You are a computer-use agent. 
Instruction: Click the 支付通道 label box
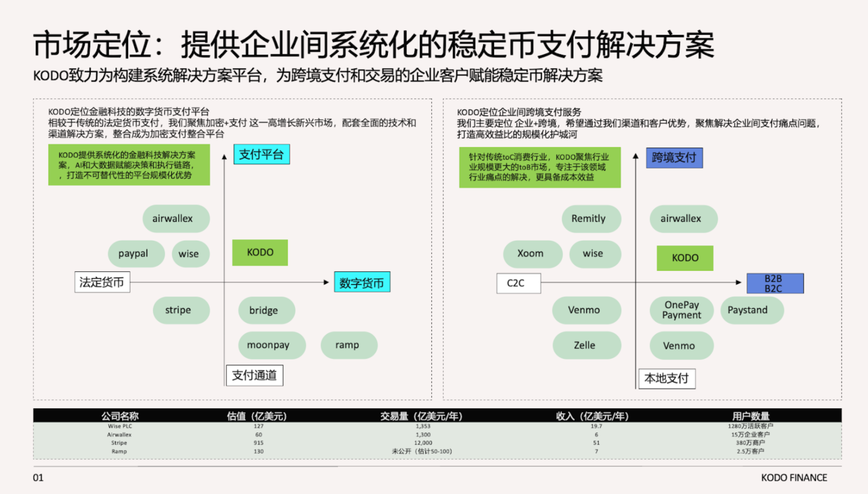click(x=255, y=376)
